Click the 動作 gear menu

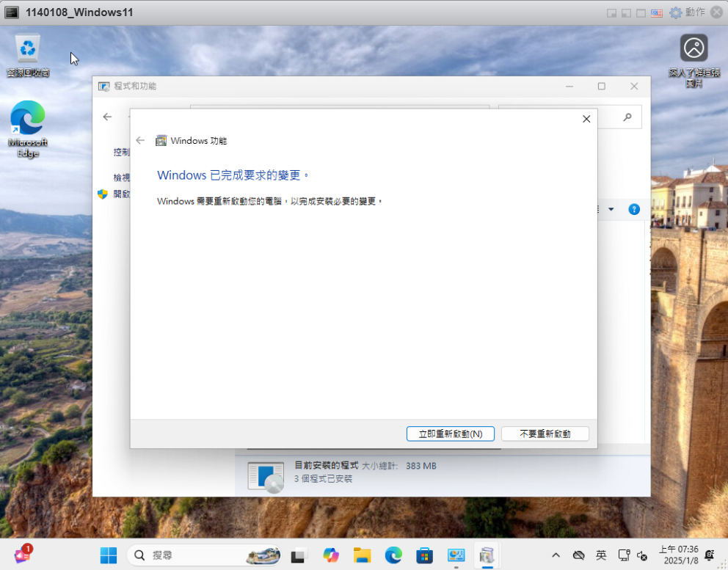[x=687, y=12]
